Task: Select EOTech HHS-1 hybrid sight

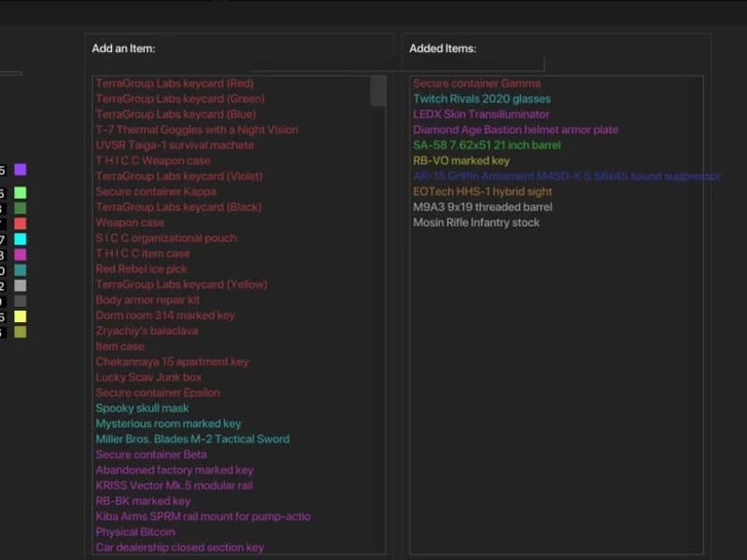Action: click(483, 192)
